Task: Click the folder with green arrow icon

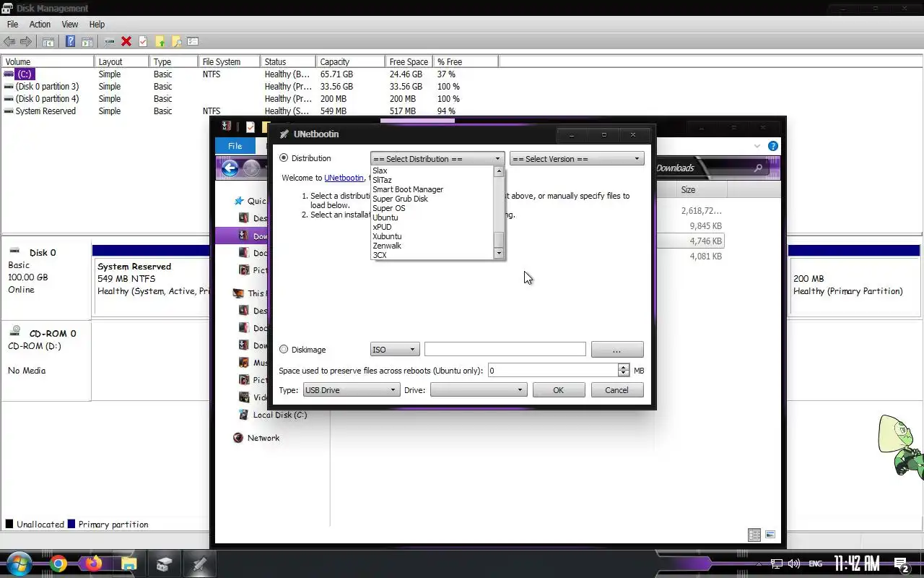Action: coord(160,42)
